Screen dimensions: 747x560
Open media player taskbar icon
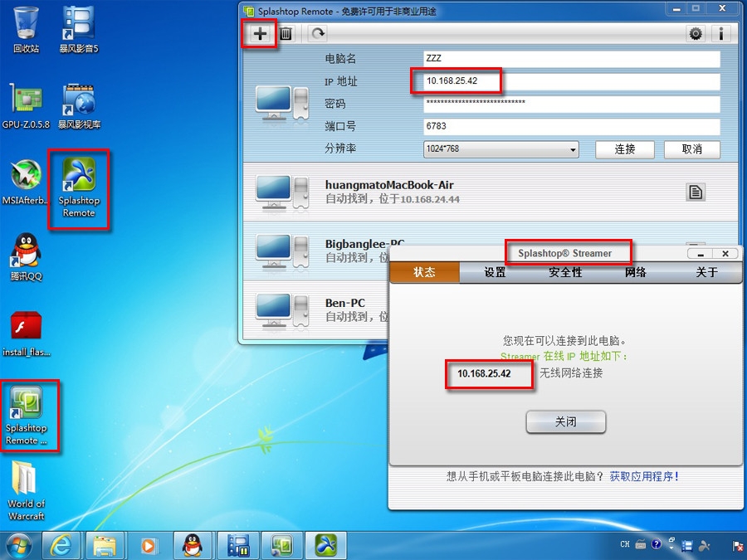click(149, 546)
